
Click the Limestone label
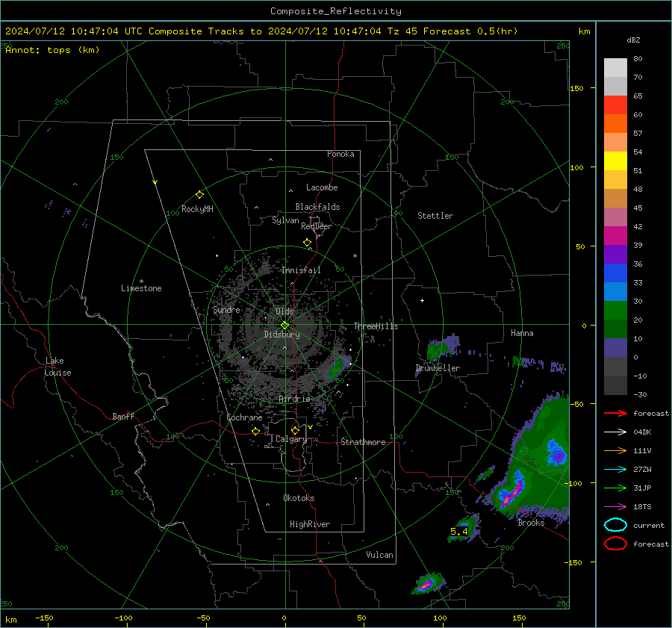click(x=141, y=288)
